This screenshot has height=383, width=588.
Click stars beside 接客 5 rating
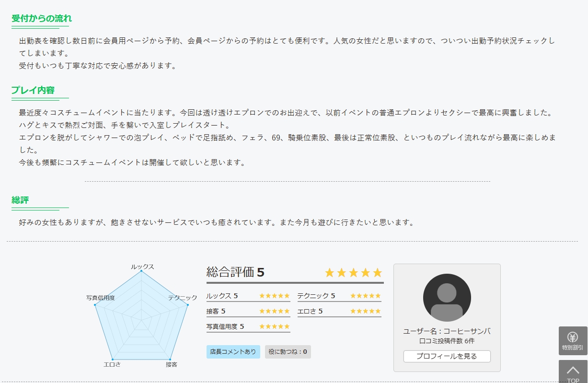[x=275, y=311]
